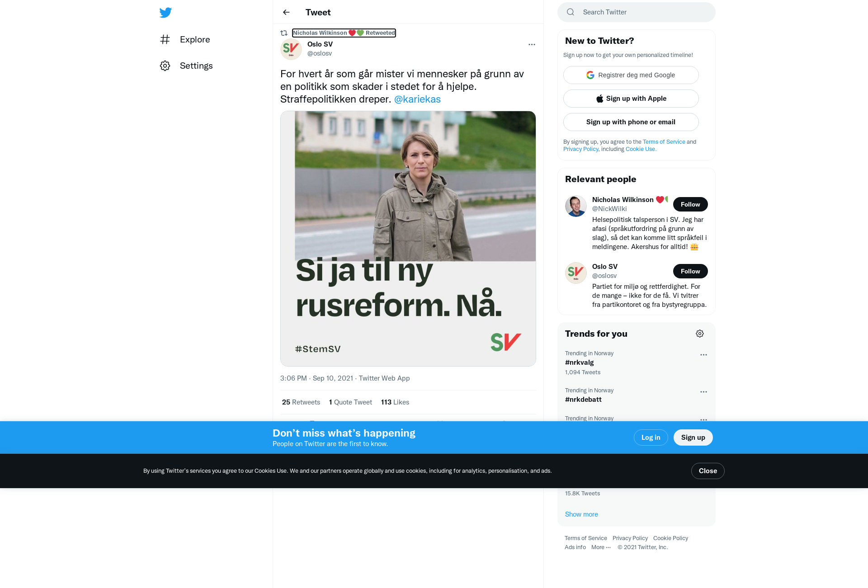Viewport: 868px width, 588px height.
Task: Close the cookies notice banner
Action: click(x=708, y=471)
